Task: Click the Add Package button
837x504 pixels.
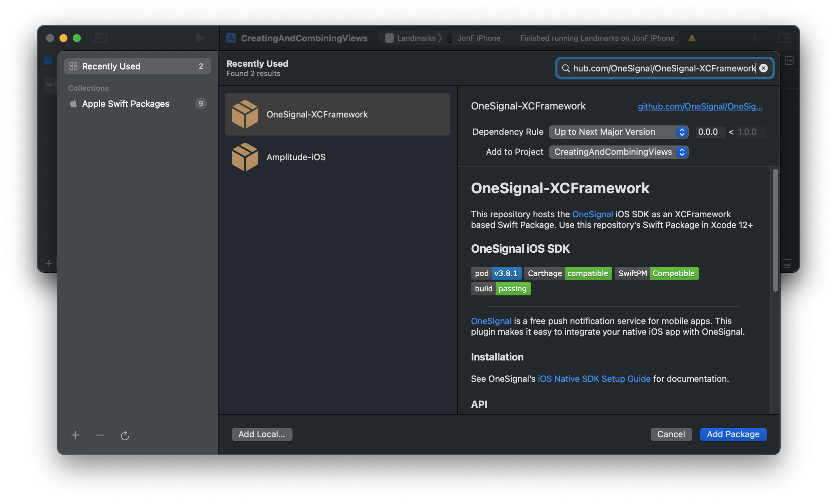Action: 733,434
